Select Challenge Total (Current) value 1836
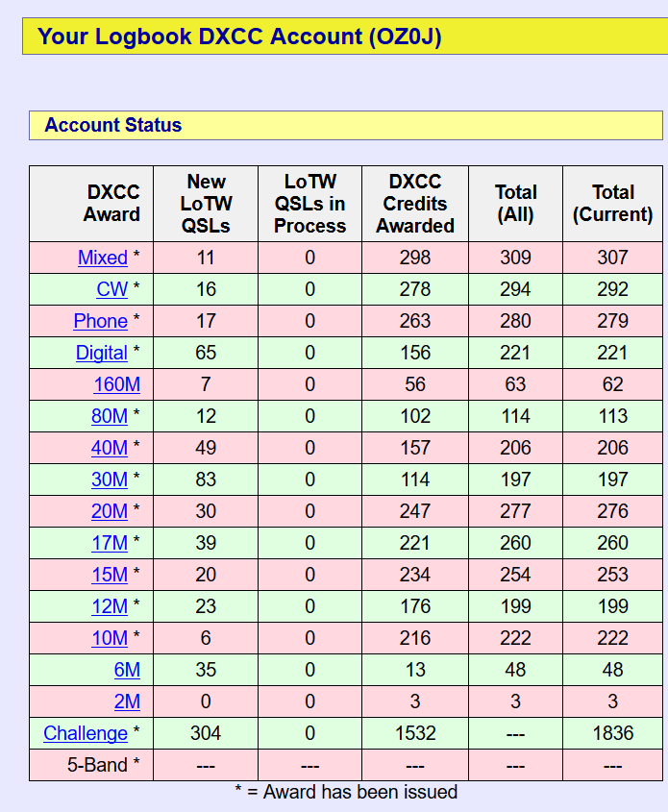This screenshot has height=812, width=668. click(x=612, y=733)
